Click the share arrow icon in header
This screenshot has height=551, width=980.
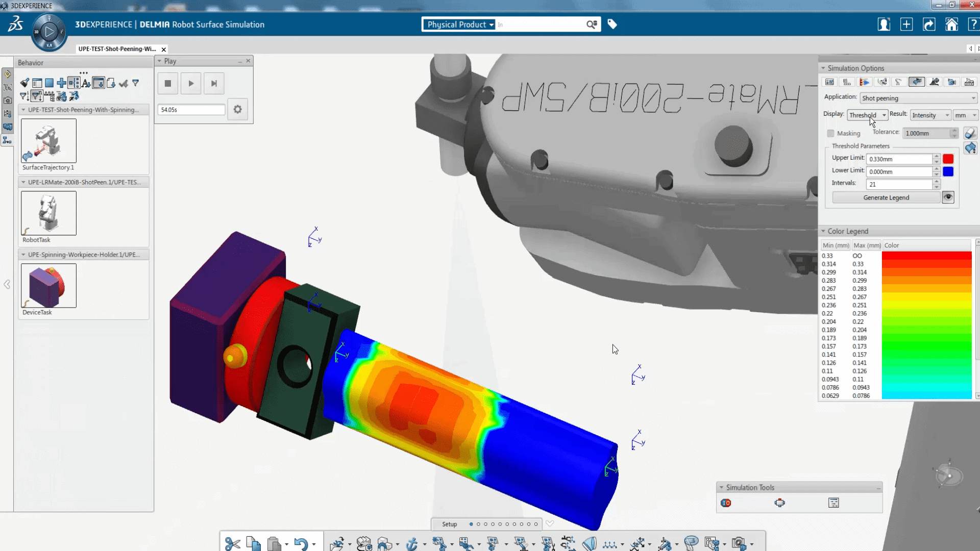pos(929,24)
